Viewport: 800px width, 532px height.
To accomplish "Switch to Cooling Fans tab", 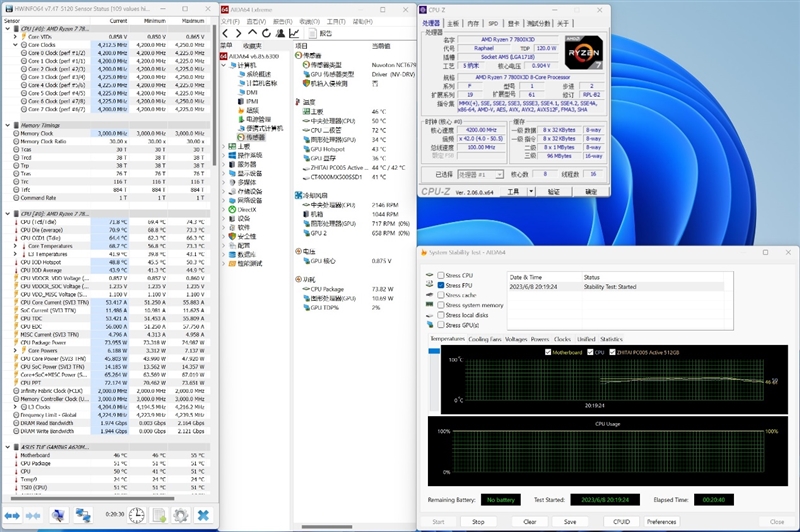I will 485,339.
